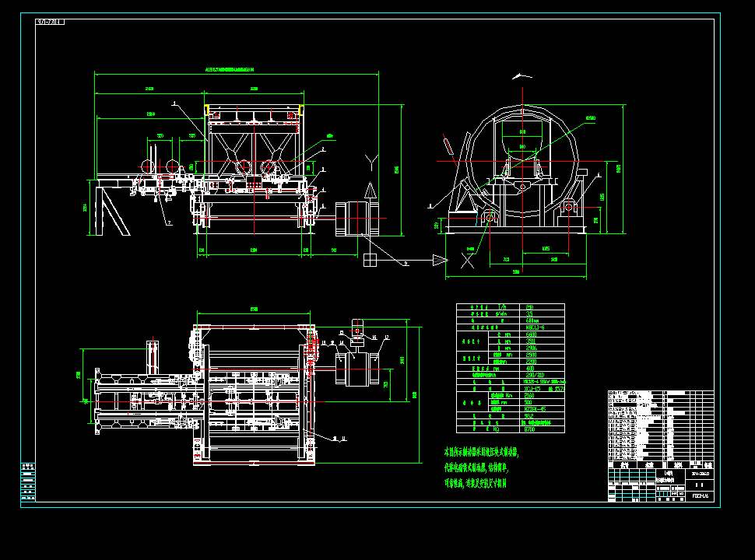Viewport: 755px width, 560px height.
Task: Select the first green note line
Action: tap(481, 452)
